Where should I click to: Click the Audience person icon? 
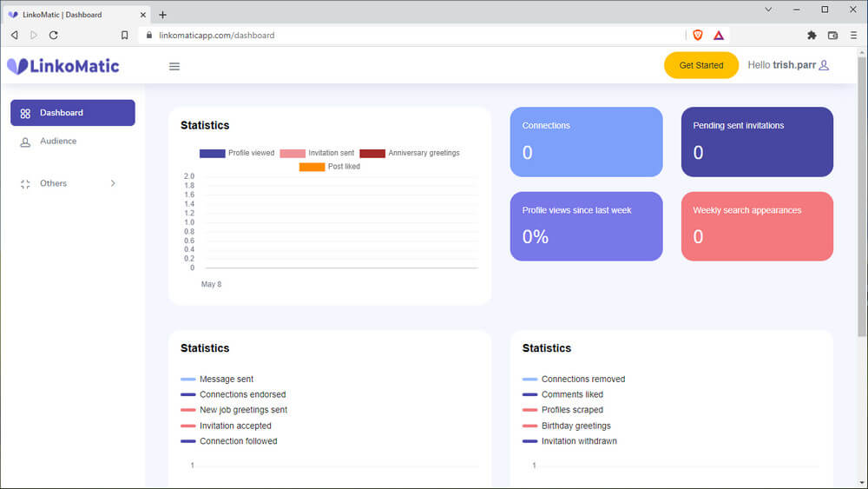25,142
